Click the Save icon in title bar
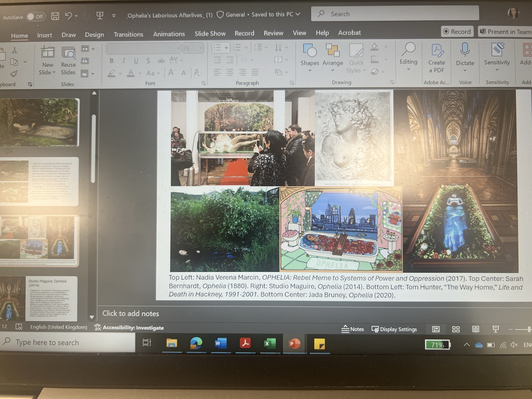The height and width of the screenshot is (399, 532). point(55,16)
